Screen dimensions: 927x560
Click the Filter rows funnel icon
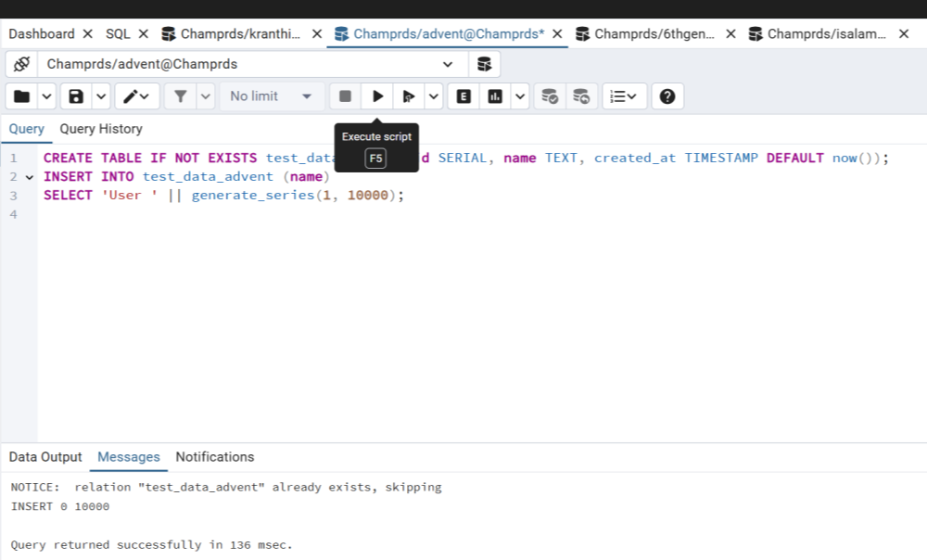pyautogui.click(x=181, y=96)
